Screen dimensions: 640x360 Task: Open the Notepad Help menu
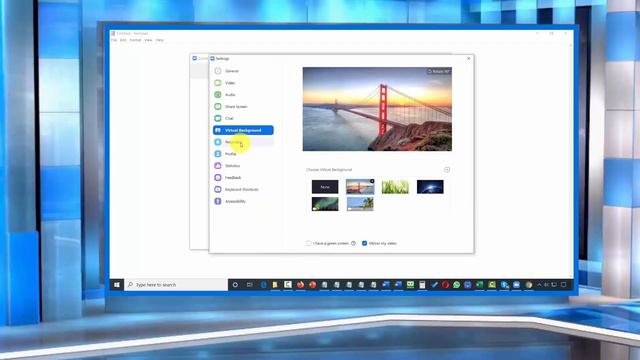160,40
